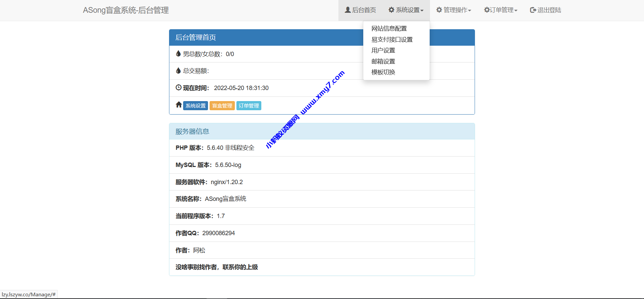The image size is (644, 299).
Task: Click the gear icon beside 管理操作
Action: coord(439,10)
